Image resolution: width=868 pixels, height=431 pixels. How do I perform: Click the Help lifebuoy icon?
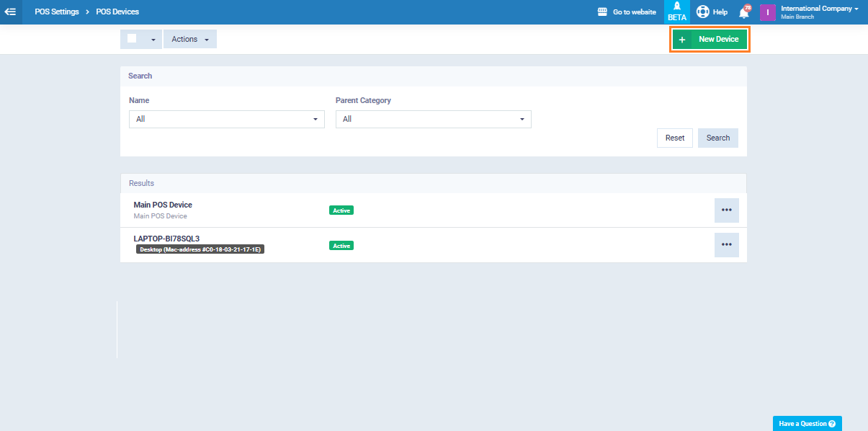point(703,12)
